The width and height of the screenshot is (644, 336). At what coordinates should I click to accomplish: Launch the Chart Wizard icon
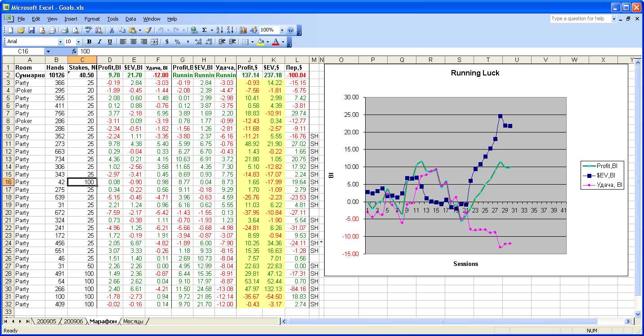(243, 30)
